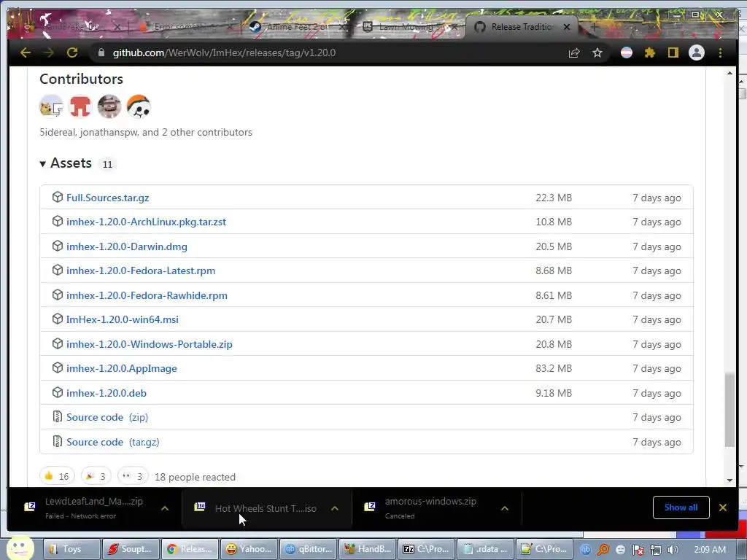This screenshot has width=747, height=560.
Task: Switch to the Lawn Mowing tab
Action: (410, 27)
